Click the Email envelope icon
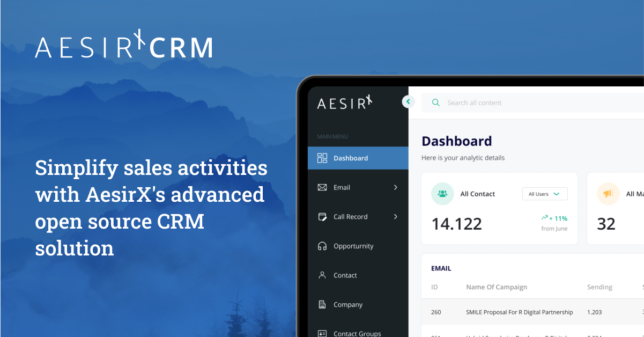 [x=322, y=187]
